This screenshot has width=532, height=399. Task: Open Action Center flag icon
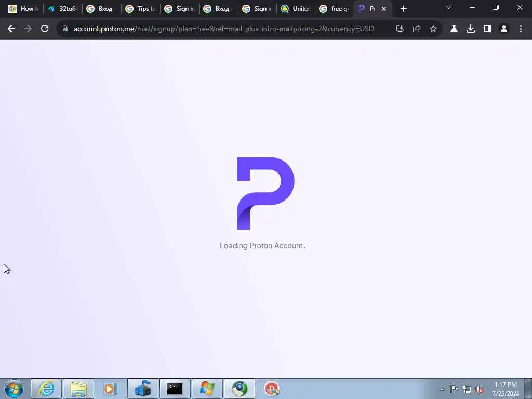pyautogui.click(x=454, y=389)
